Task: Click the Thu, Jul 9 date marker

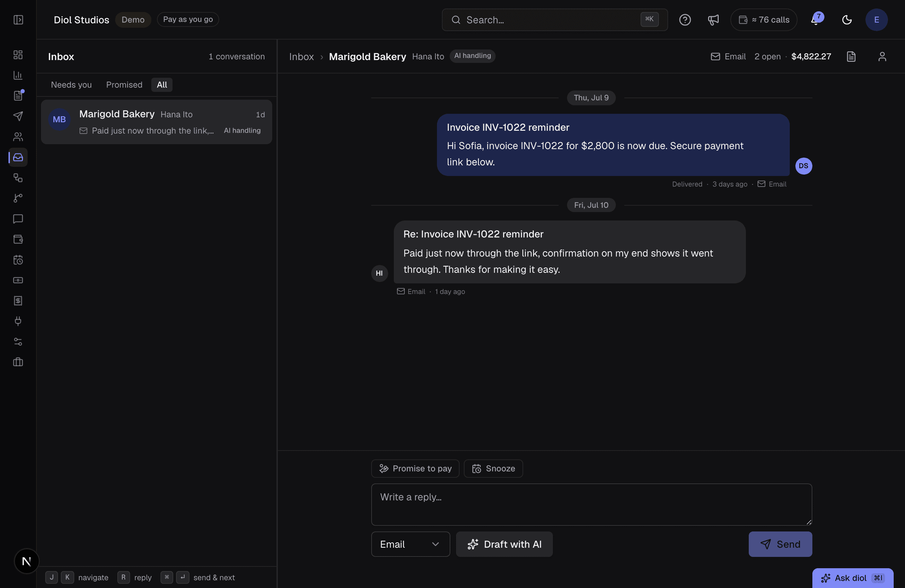Action: (591, 98)
